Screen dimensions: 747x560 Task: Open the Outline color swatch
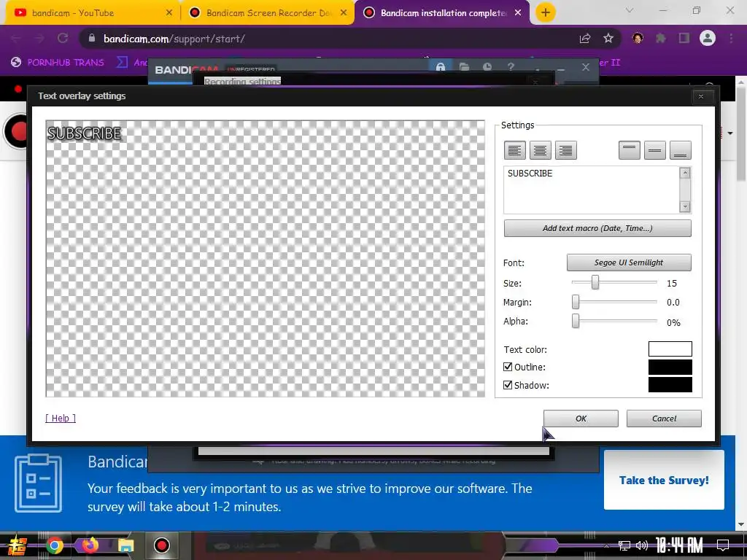pyautogui.click(x=670, y=367)
